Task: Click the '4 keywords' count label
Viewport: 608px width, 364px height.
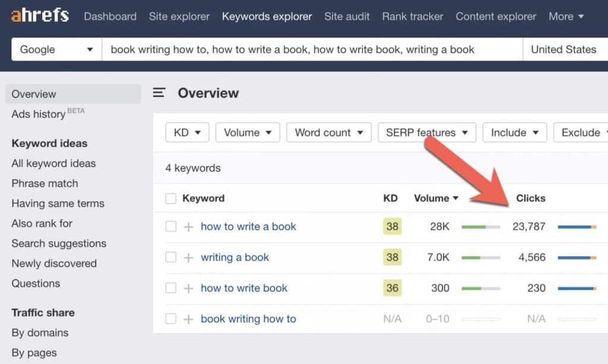Action: (193, 168)
